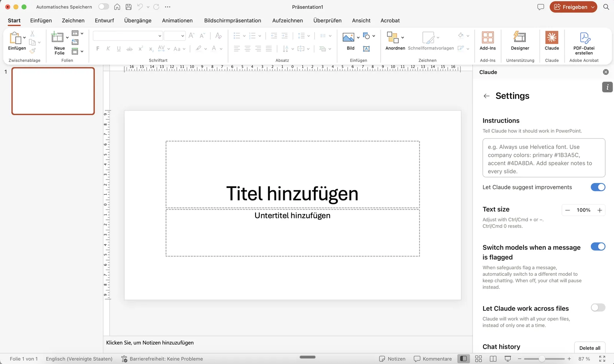The image size is (614, 364).
Task: Click the Titel hinzufügen placeholder
Action: [292, 175]
